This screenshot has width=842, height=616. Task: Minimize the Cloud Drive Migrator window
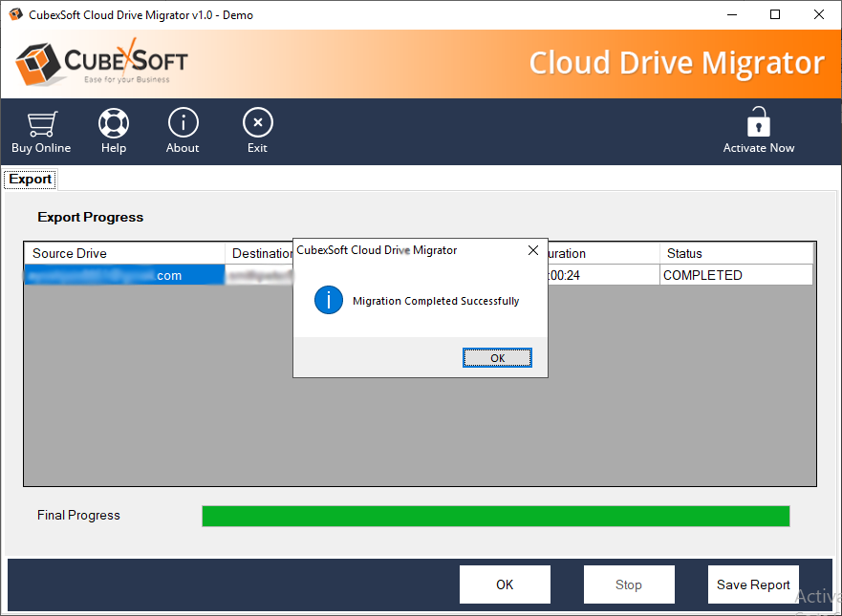click(x=732, y=14)
